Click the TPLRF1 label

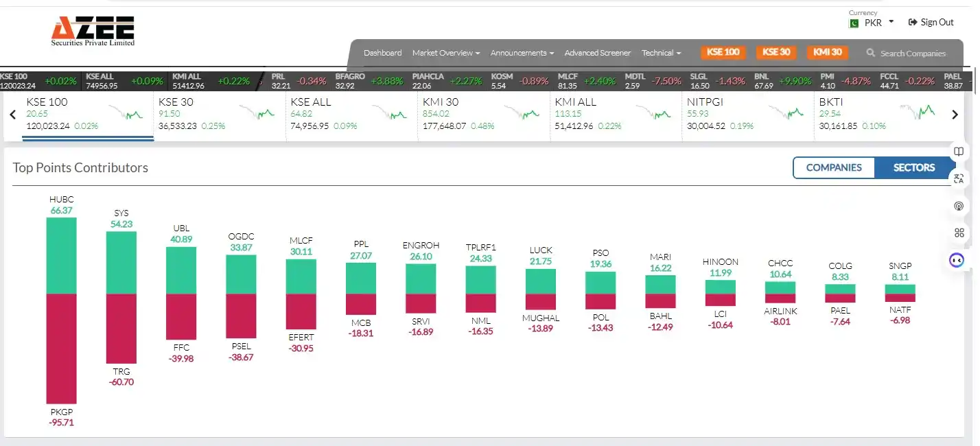[480, 247]
